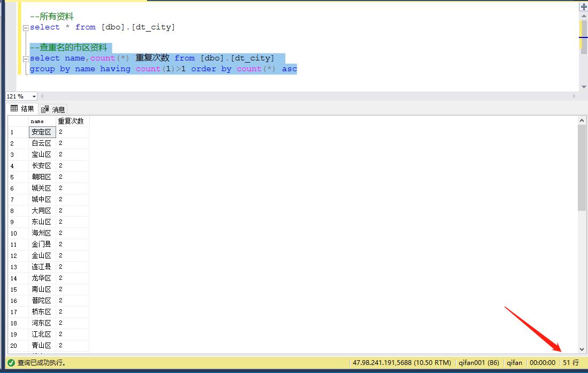Click the editor horizontal scroll right arrow
This screenshot has width=588, height=373.
click(x=575, y=96)
